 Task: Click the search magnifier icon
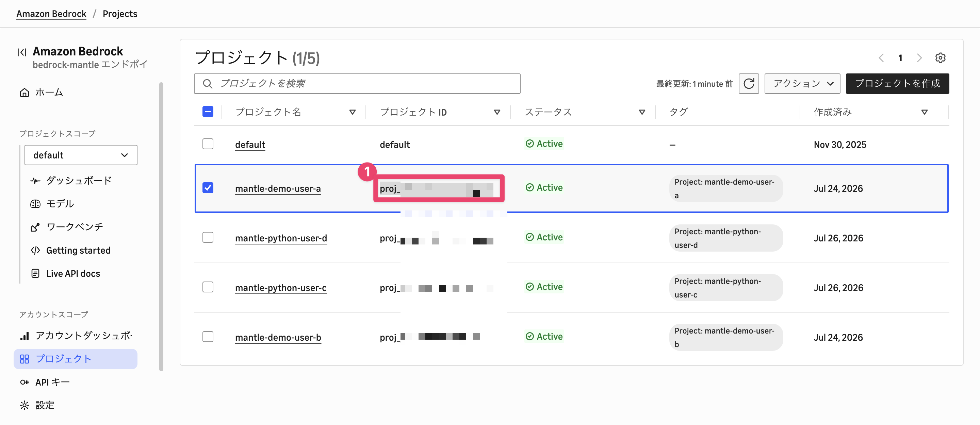coord(207,84)
